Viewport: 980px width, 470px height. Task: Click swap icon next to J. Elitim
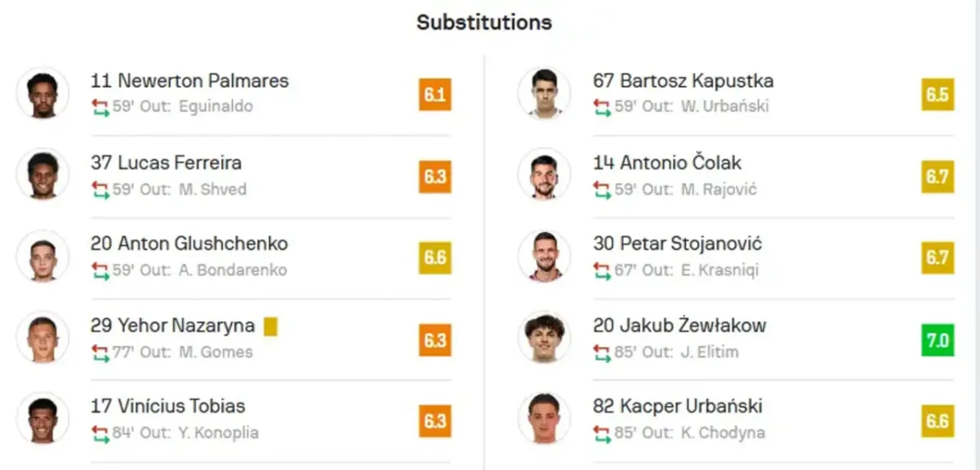click(x=602, y=352)
